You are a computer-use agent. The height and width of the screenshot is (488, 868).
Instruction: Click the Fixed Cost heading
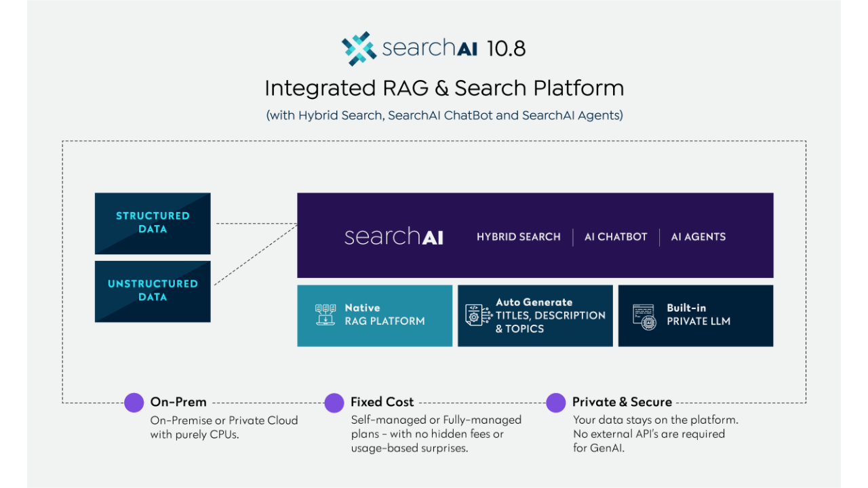coord(382,402)
